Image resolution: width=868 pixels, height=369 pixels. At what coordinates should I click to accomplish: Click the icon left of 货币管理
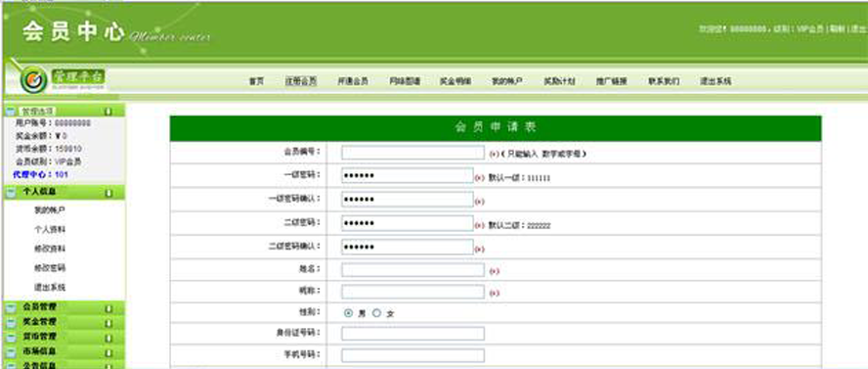click(x=11, y=338)
